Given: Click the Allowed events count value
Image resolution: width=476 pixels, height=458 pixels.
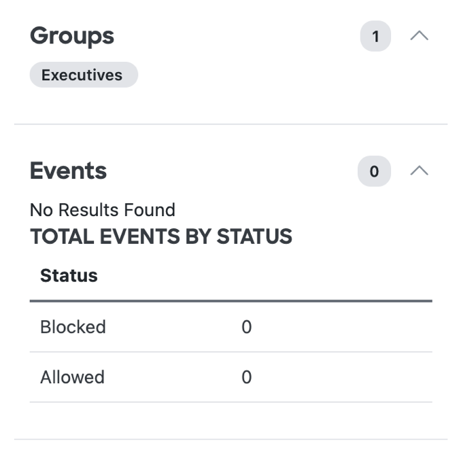Looking at the screenshot, I should (246, 377).
